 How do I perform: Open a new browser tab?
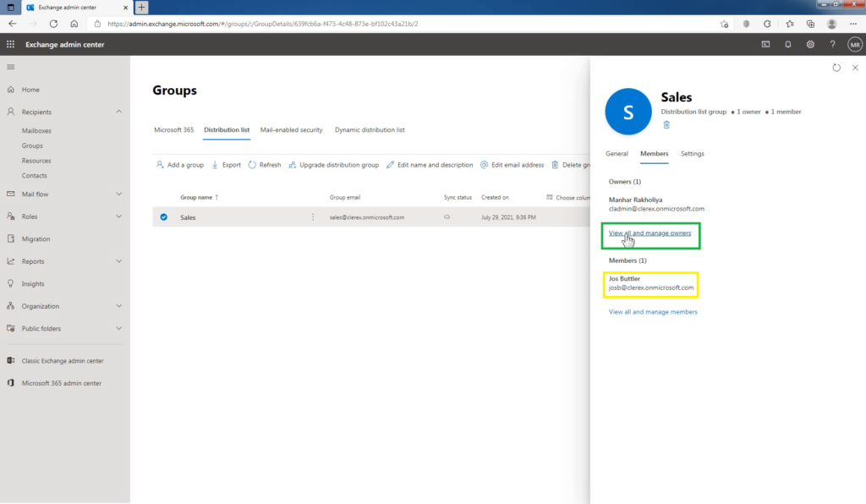(141, 7)
